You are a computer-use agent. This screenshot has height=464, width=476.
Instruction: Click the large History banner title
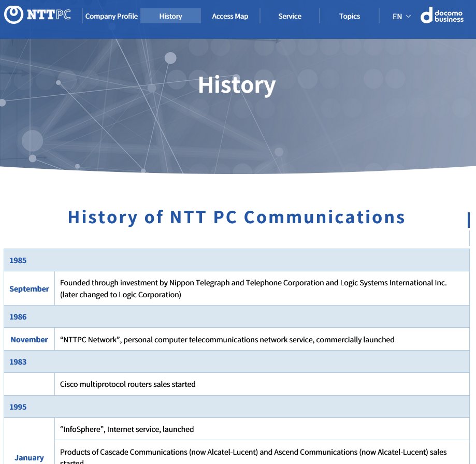tap(237, 85)
